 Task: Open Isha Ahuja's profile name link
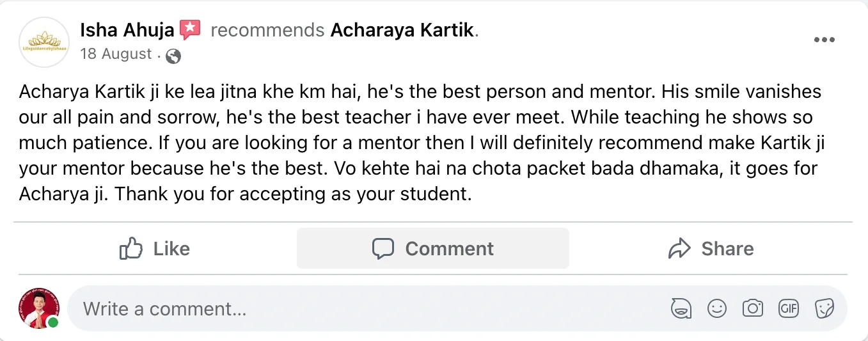click(x=127, y=29)
